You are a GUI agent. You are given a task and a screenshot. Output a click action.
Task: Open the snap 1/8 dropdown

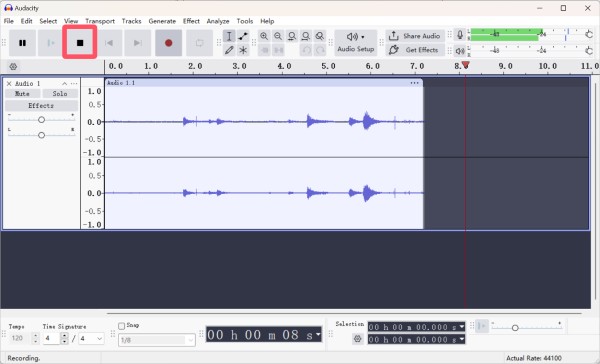pyautogui.click(x=157, y=340)
